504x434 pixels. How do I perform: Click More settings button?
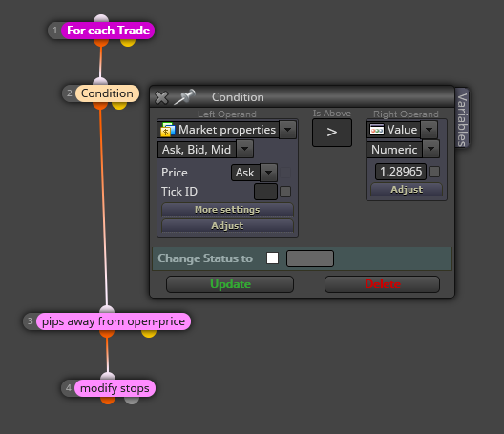[227, 210]
